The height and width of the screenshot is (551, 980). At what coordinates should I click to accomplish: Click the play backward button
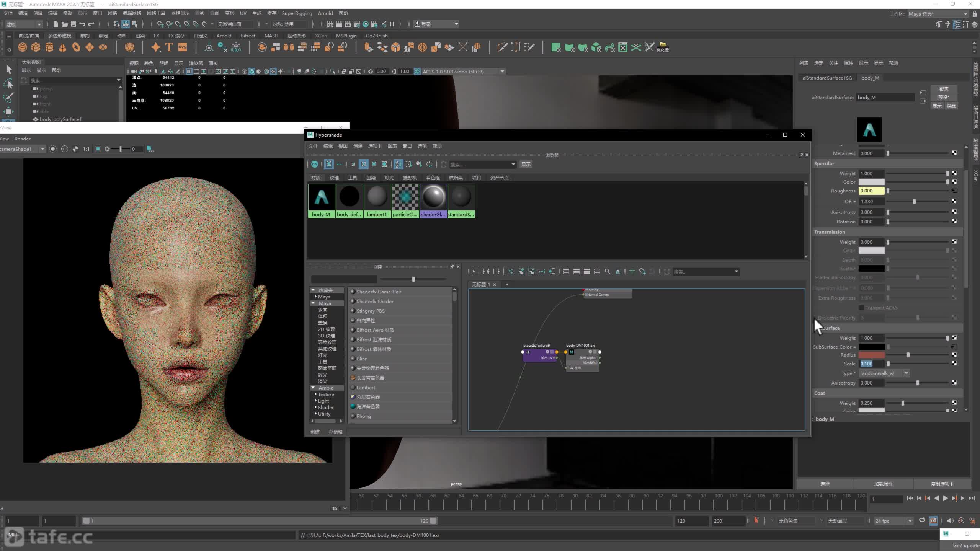(x=936, y=498)
